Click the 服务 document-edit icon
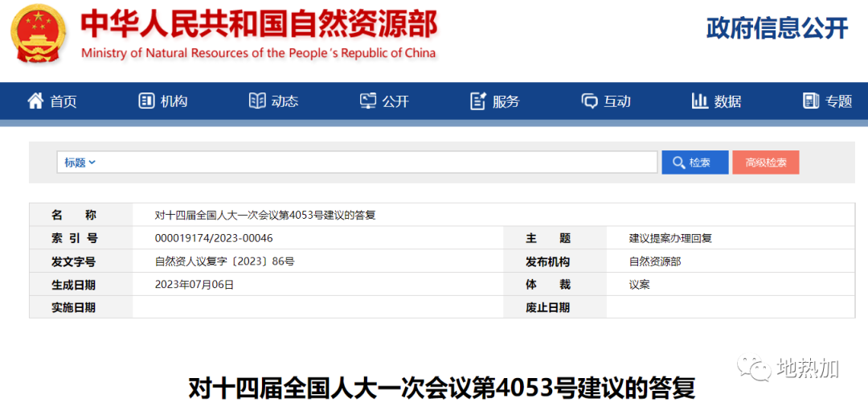868x407 pixels. pos(477,101)
